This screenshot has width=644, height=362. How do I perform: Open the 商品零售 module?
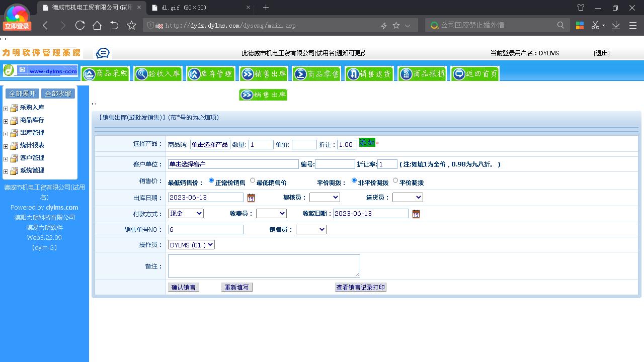pyautogui.click(x=316, y=73)
